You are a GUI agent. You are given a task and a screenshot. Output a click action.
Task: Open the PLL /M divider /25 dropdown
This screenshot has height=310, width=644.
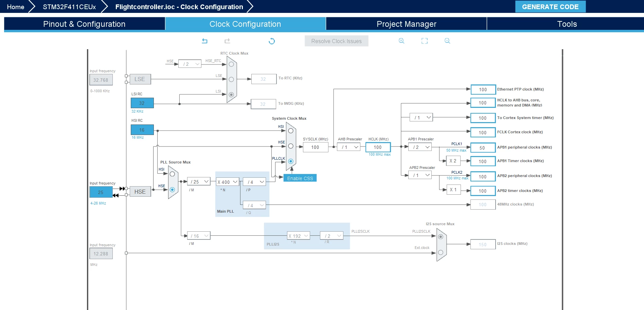pyautogui.click(x=199, y=182)
